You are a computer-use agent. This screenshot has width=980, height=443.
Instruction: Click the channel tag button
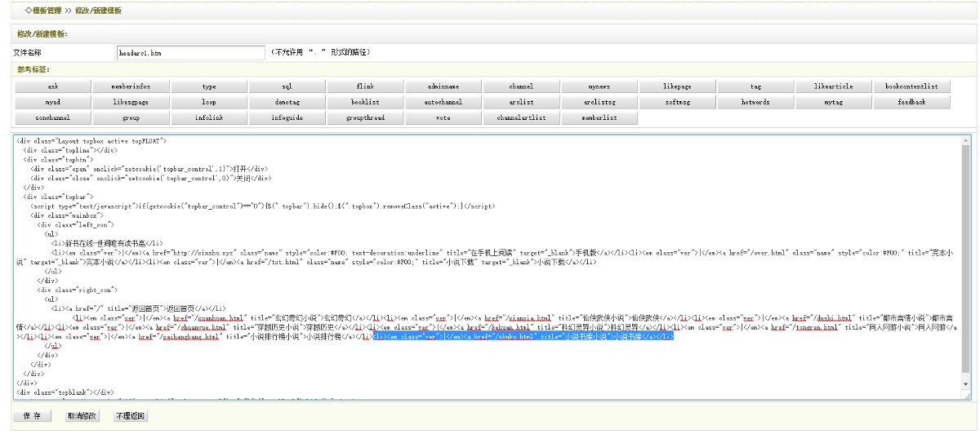521,86
